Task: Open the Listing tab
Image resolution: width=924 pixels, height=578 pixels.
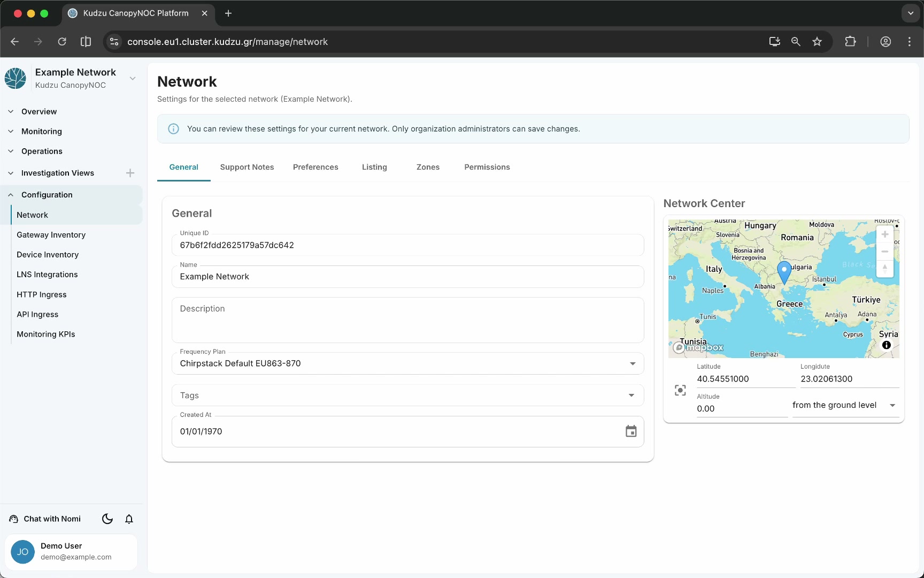Action: pyautogui.click(x=374, y=167)
